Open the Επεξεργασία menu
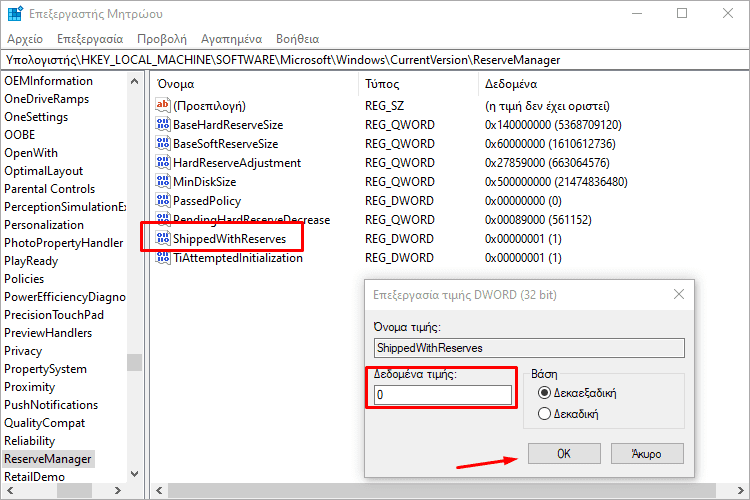 coord(90,39)
